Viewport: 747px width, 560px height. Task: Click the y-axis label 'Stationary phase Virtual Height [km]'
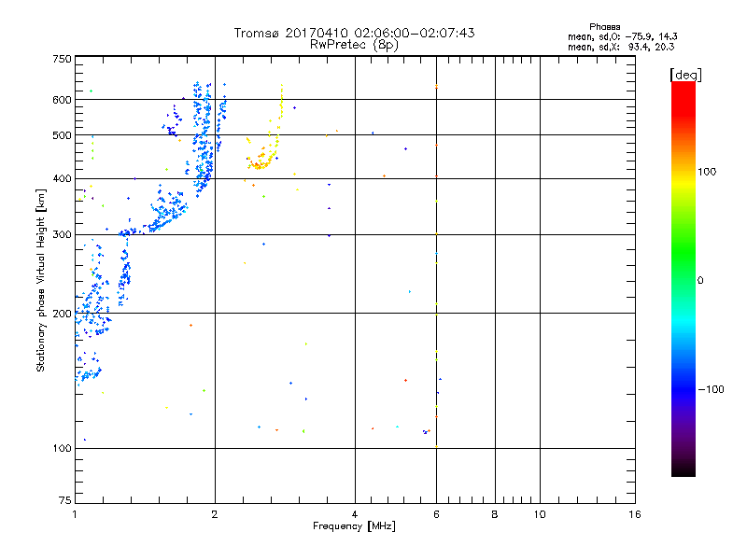41,281
